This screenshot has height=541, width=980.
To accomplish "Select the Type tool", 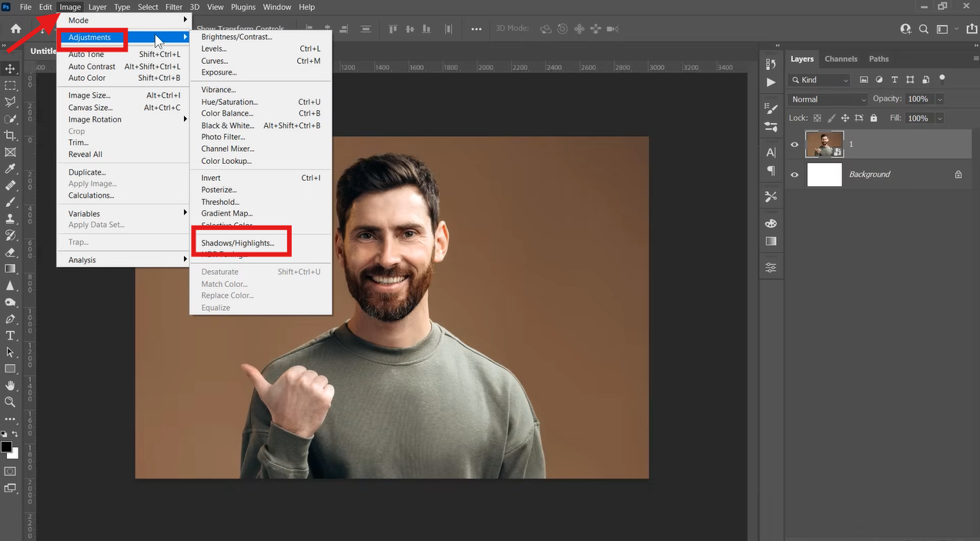I will pyautogui.click(x=11, y=336).
